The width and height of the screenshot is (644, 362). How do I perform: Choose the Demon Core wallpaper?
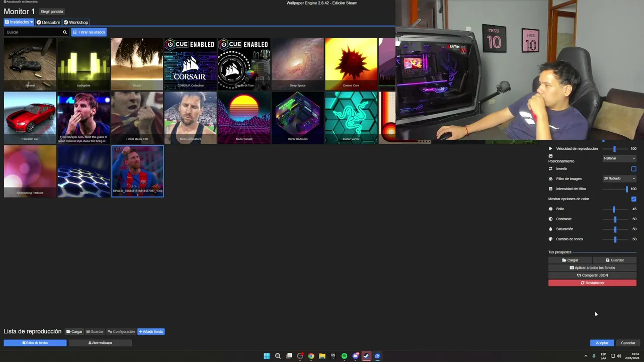(x=351, y=64)
